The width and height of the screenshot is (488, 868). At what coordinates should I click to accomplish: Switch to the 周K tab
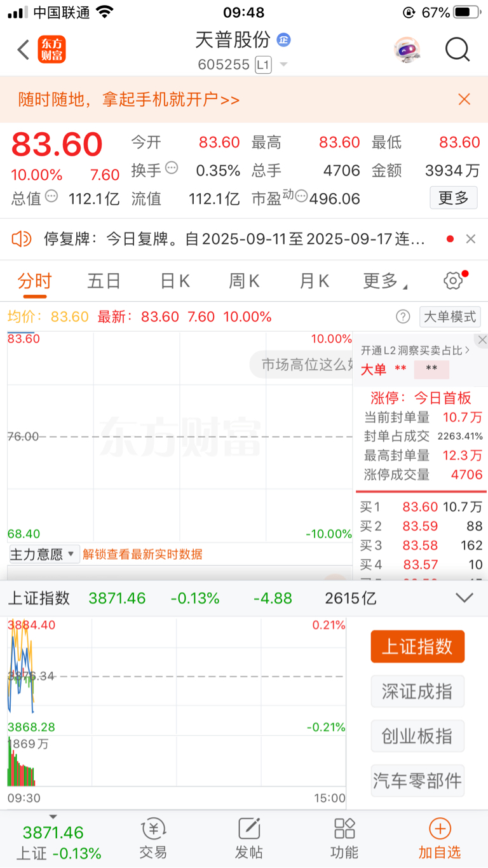click(x=245, y=281)
